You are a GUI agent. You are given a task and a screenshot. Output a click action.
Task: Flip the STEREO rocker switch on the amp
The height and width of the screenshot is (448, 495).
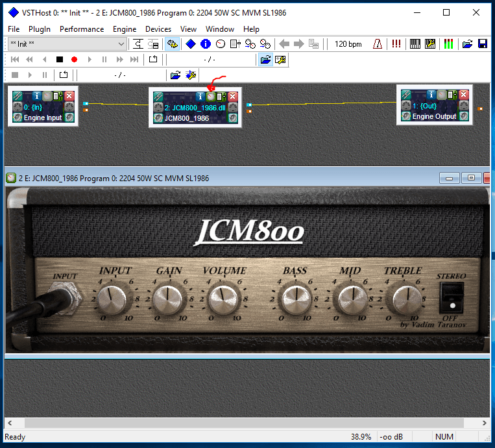coord(452,297)
